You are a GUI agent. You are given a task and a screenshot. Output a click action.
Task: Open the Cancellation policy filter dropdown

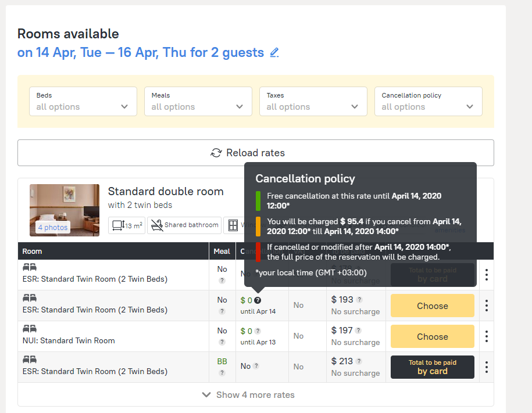point(428,101)
